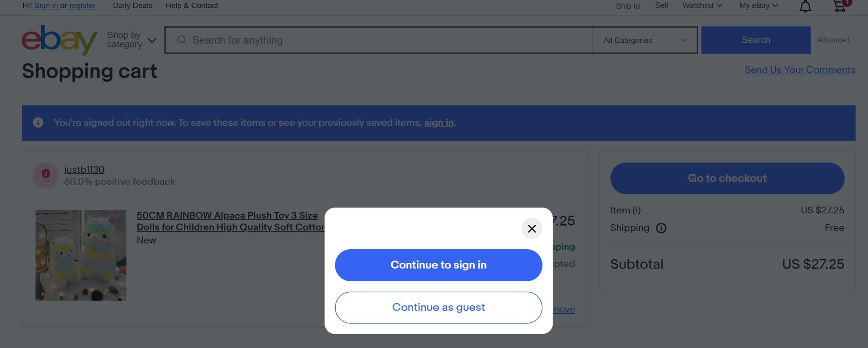Click the justbl130 seller avatar
The width and height of the screenshot is (868, 348).
click(x=46, y=175)
